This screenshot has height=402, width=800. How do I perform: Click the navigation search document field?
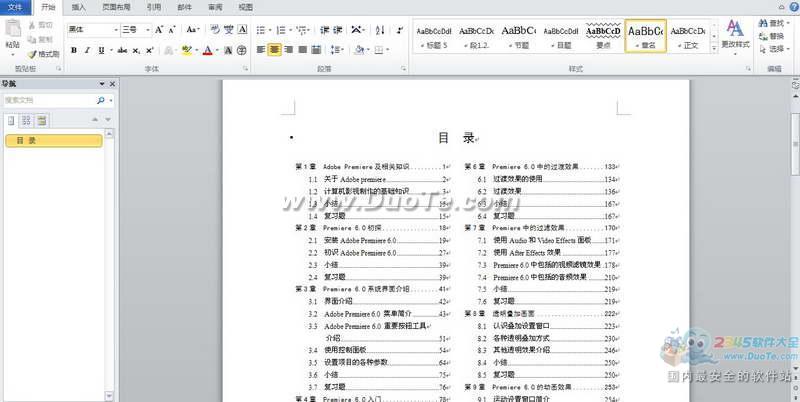tap(49, 100)
